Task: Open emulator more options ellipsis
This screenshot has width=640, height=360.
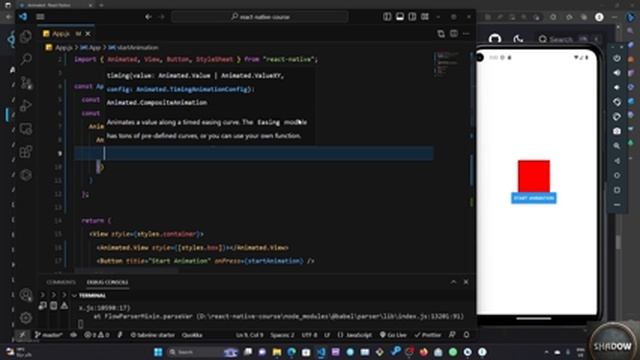Action: 617,204
